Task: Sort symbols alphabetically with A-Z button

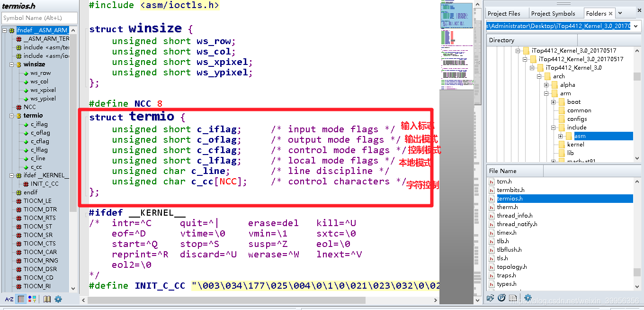Action: pyautogui.click(x=9, y=299)
